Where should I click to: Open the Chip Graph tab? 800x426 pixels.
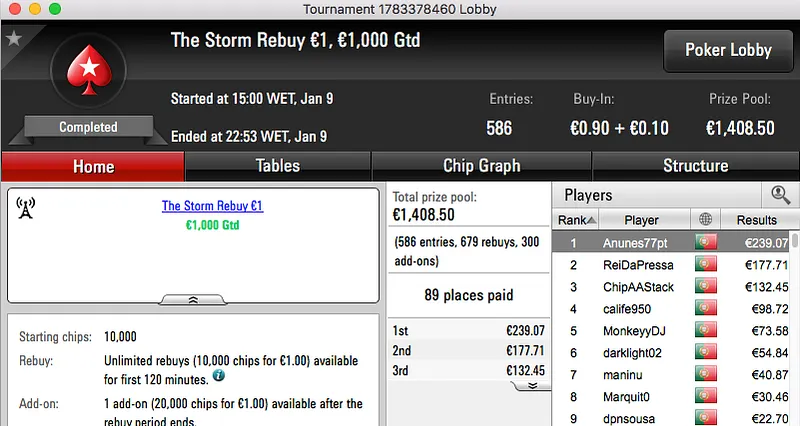[x=481, y=166]
